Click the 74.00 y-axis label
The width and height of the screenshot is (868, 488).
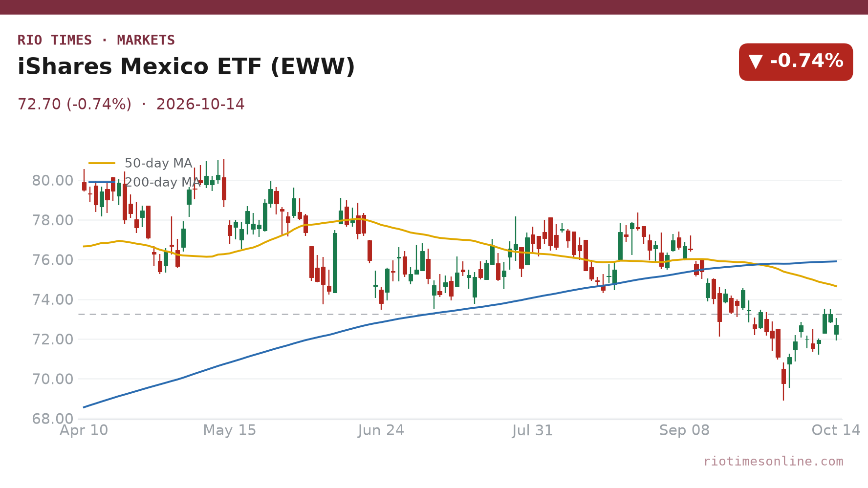coord(53,299)
